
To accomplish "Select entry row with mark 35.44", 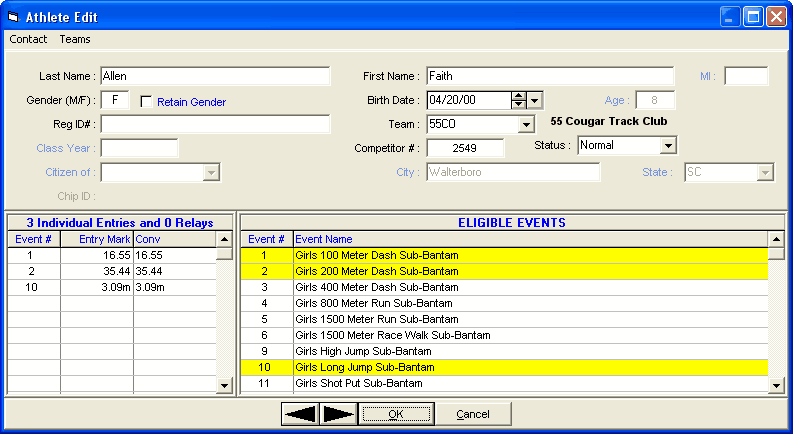I will click(x=112, y=271).
